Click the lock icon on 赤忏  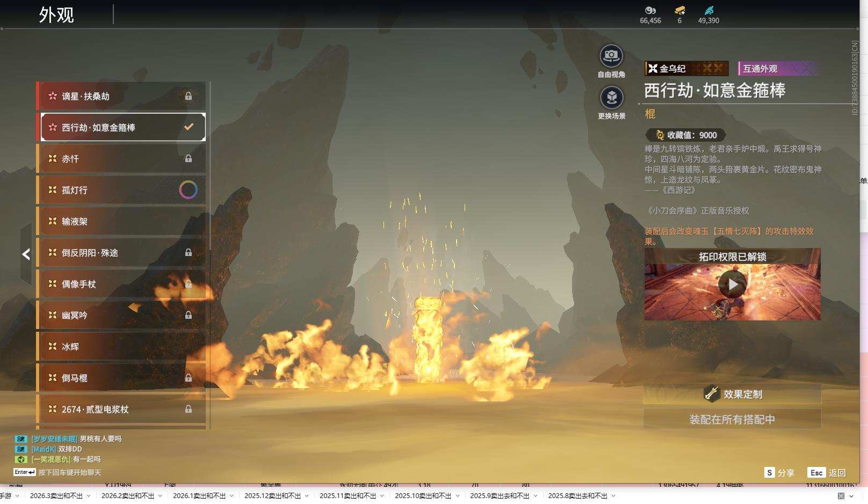point(189,158)
